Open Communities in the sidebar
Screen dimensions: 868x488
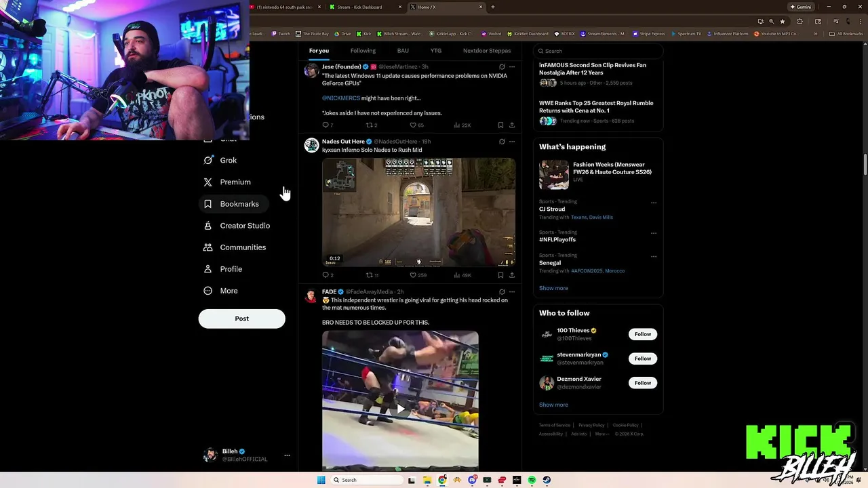[235, 247]
